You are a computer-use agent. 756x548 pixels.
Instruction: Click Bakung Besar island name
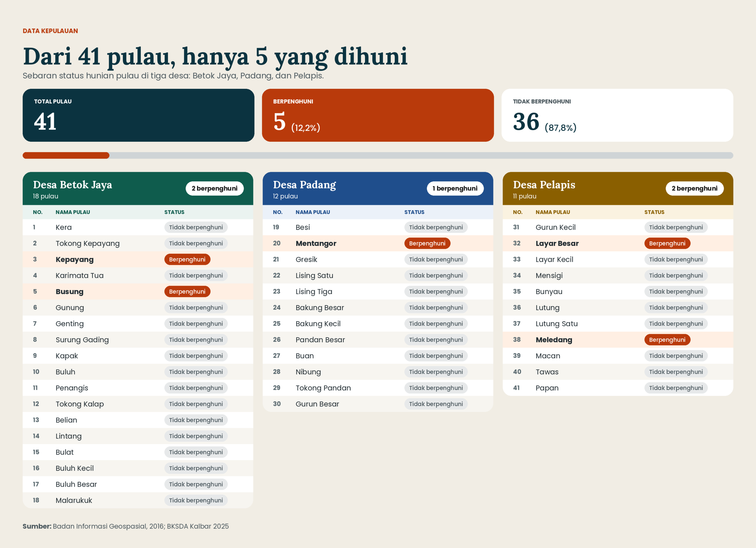320,308
